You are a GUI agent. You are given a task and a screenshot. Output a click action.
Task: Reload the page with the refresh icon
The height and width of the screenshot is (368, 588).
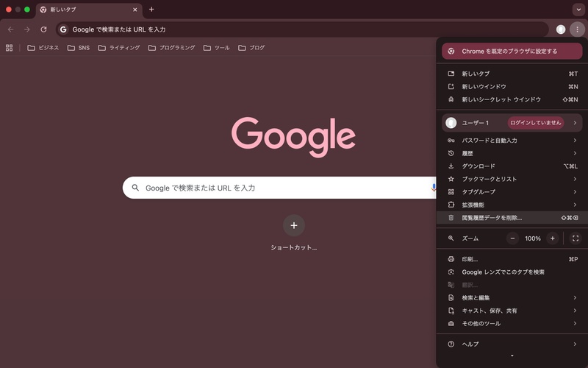click(43, 29)
